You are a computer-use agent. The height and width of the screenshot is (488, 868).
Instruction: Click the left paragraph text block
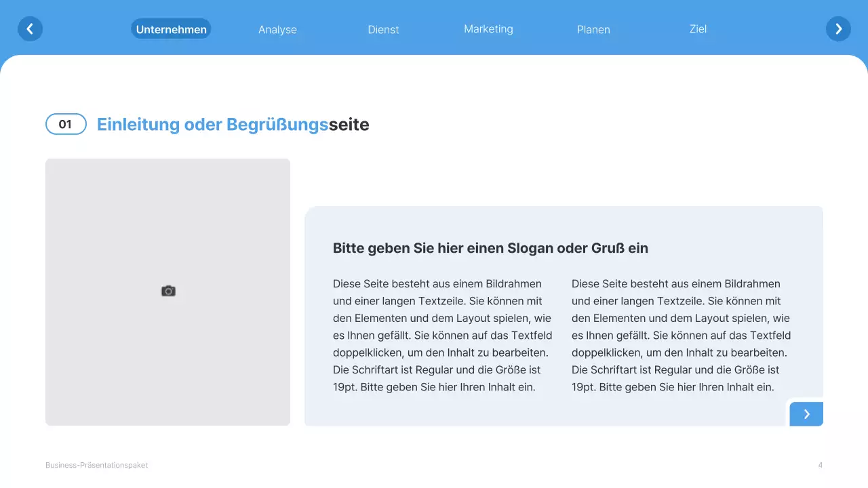tap(442, 335)
